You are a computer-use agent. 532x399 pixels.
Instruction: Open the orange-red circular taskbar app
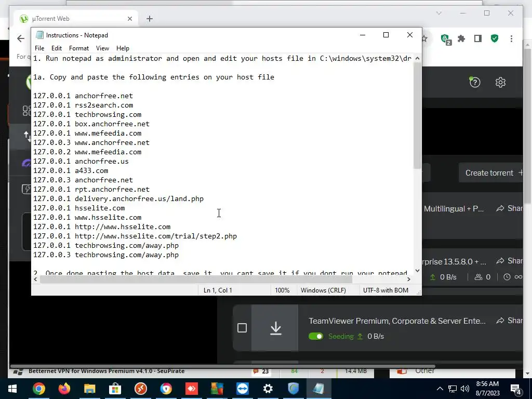[x=140, y=389]
